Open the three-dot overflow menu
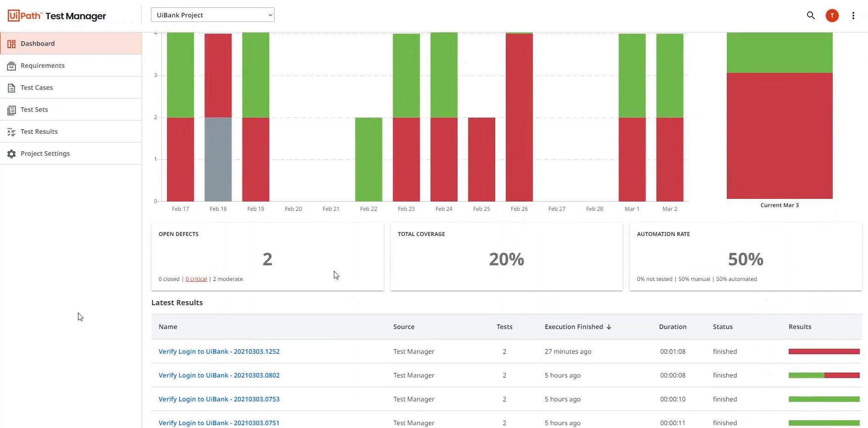This screenshot has width=868, height=428. click(853, 15)
